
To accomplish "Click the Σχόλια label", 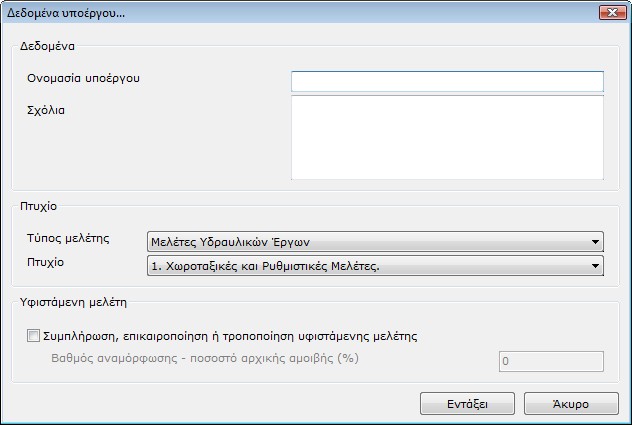I will pos(46,109).
